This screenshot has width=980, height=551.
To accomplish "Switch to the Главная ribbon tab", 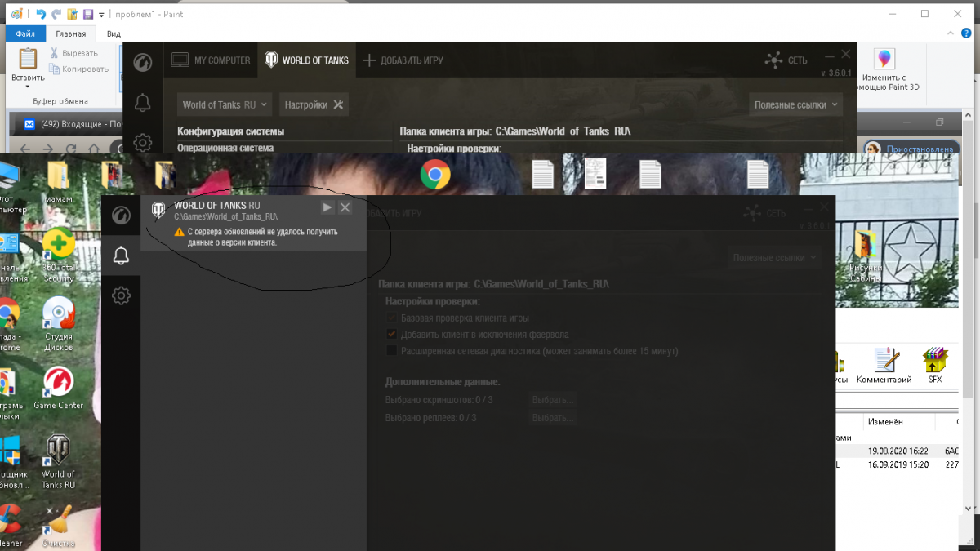I will 71,33.
